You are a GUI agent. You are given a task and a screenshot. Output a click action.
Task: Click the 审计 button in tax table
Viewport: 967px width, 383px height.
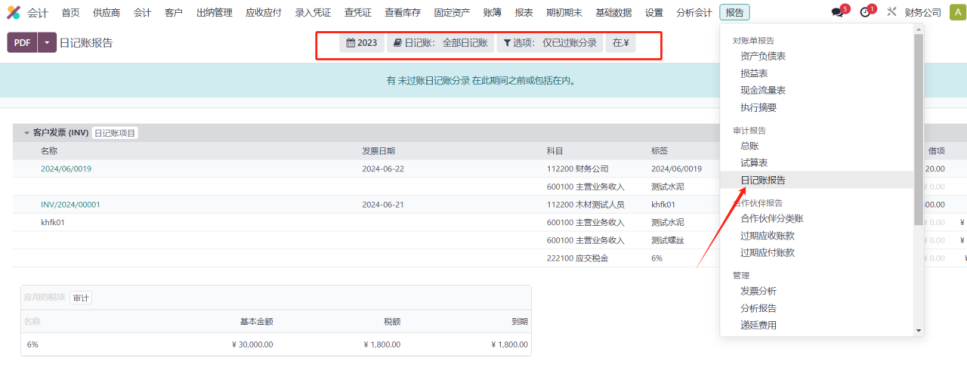(81, 298)
